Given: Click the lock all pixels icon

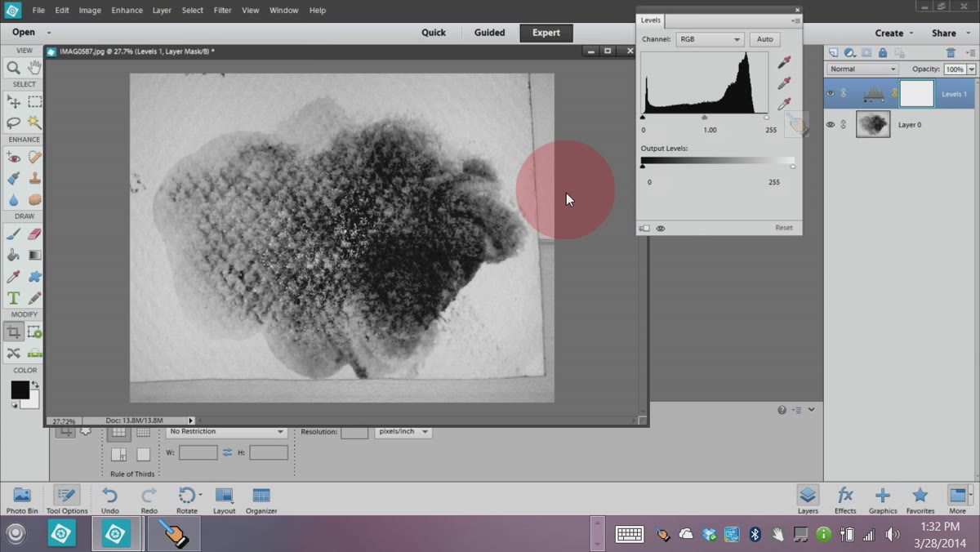Looking at the screenshot, I should (883, 52).
